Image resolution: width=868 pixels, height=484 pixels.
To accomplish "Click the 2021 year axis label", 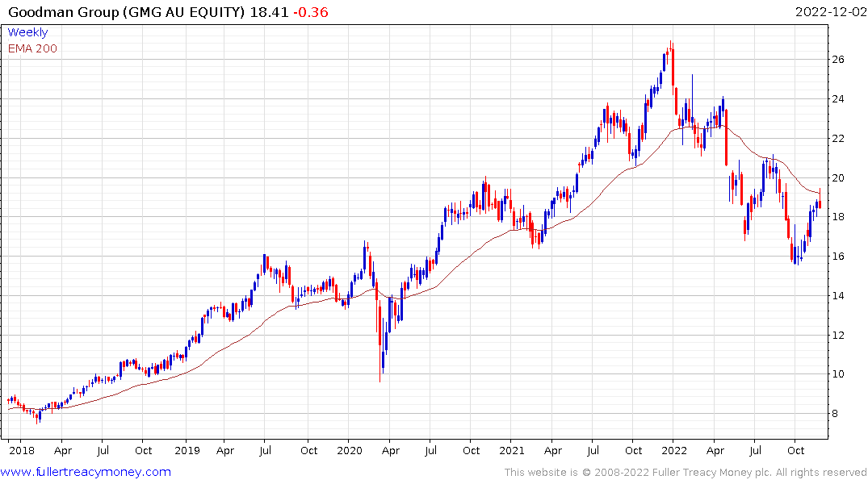I will coord(511,450).
